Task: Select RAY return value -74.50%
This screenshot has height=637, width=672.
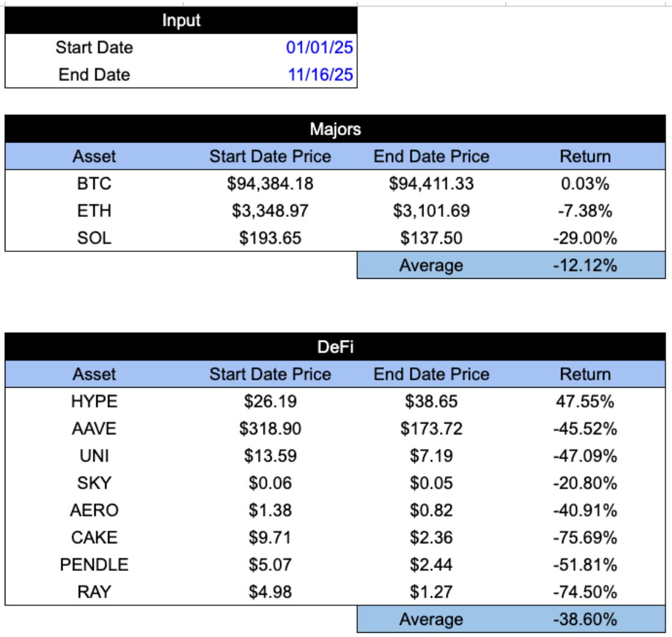Action: [585, 592]
